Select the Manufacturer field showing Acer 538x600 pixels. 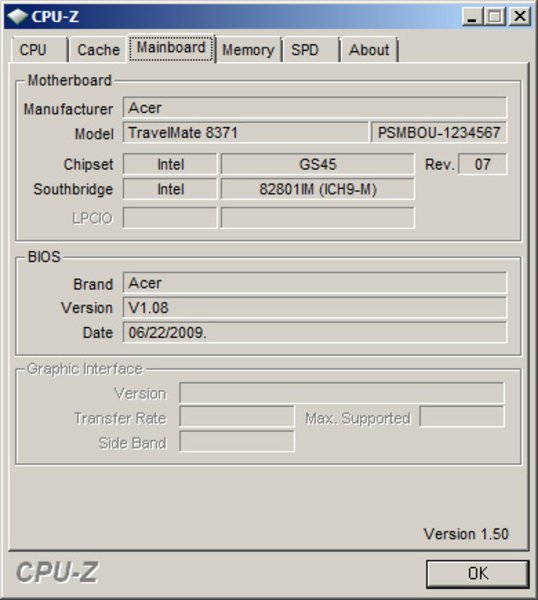point(315,108)
